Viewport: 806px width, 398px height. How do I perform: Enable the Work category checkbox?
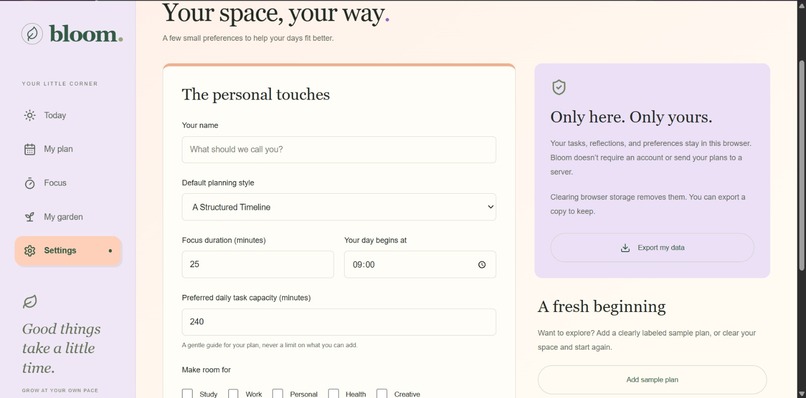(233, 394)
